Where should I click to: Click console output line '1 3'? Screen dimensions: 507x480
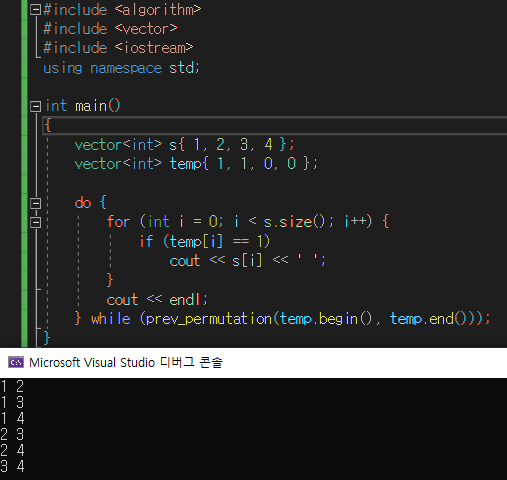[12, 402]
